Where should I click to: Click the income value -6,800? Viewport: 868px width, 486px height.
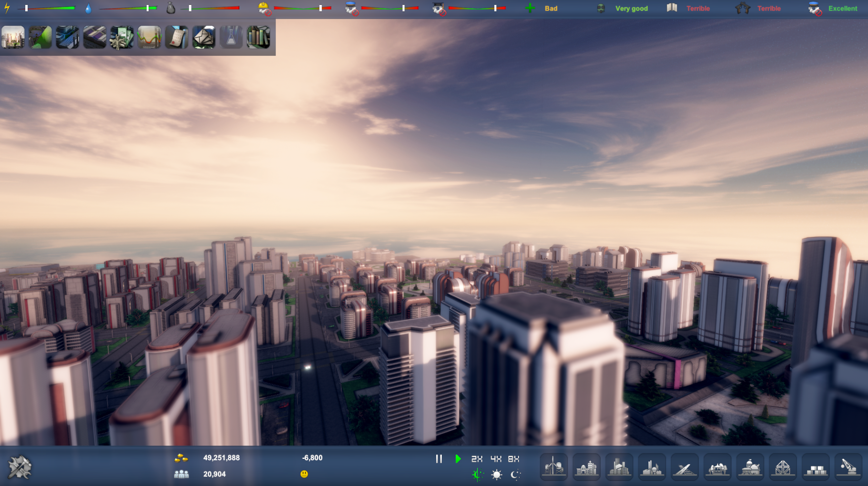(312, 458)
